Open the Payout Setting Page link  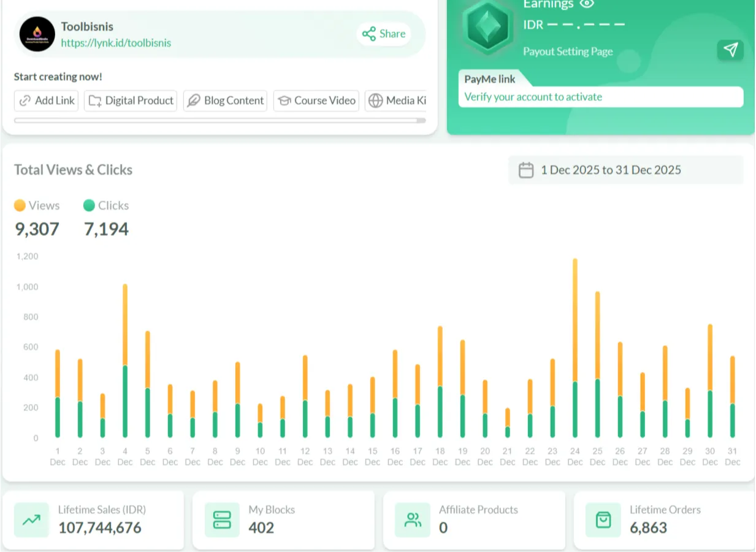tap(568, 51)
